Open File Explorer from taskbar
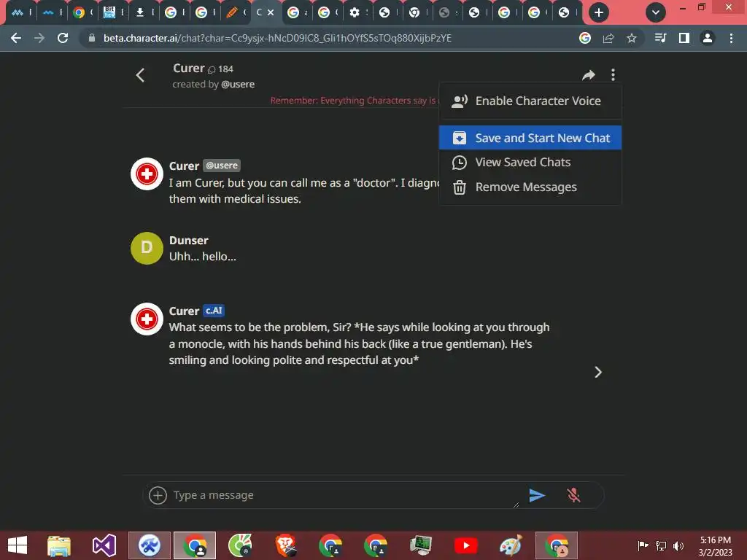The height and width of the screenshot is (560, 747). point(59,545)
